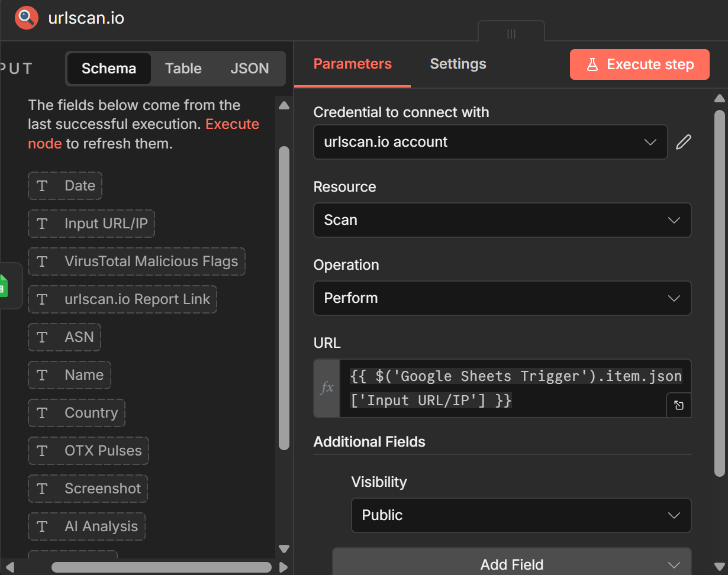Viewport: 728px width, 575px height.
Task: Switch to the Settings tab
Action: click(458, 64)
